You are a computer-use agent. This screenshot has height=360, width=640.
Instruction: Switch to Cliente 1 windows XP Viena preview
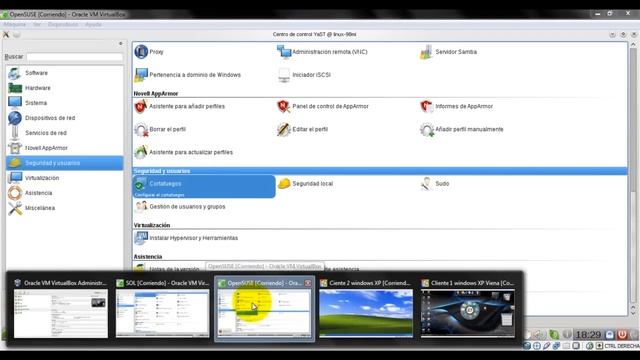tap(468, 309)
